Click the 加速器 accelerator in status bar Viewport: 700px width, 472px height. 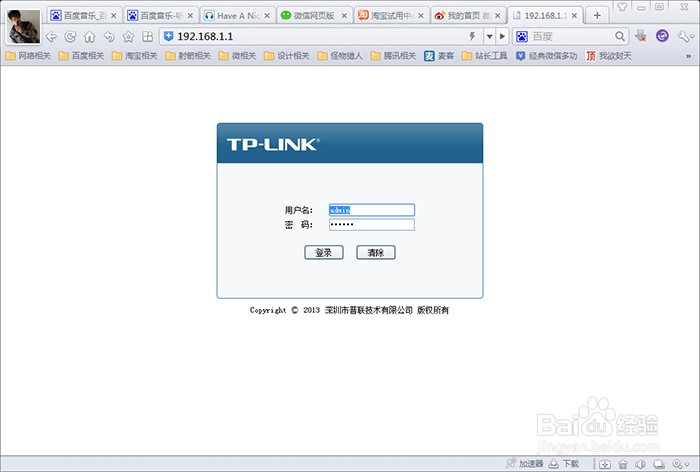[525, 464]
